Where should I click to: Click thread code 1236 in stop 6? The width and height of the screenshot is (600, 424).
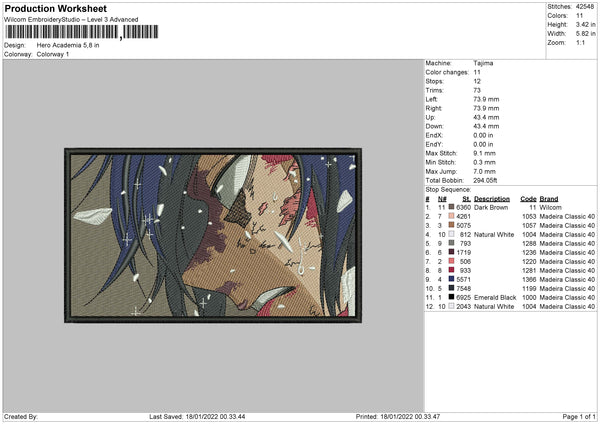[x=529, y=252]
